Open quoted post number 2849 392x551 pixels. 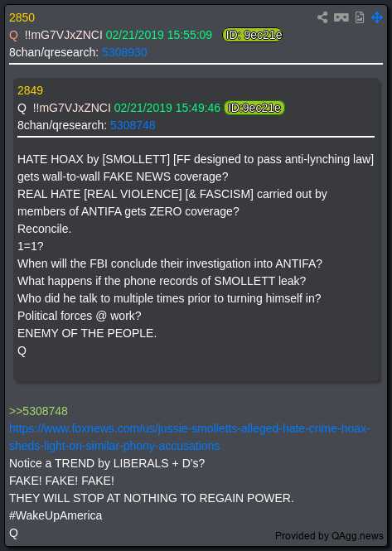pos(30,90)
